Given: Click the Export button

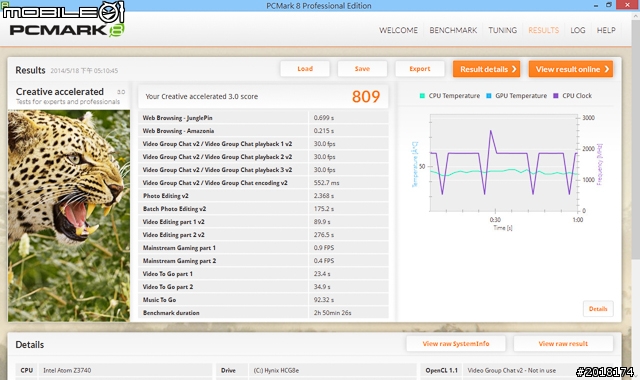Looking at the screenshot, I should point(420,69).
